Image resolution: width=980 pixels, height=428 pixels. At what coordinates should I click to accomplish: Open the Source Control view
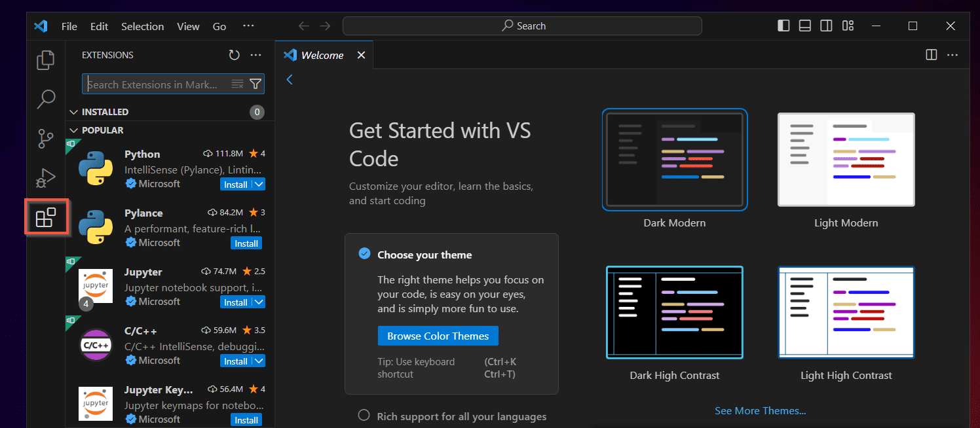coord(45,139)
